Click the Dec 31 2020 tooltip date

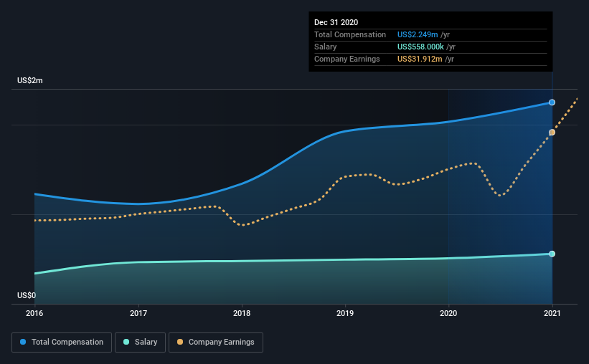click(x=336, y=22)
